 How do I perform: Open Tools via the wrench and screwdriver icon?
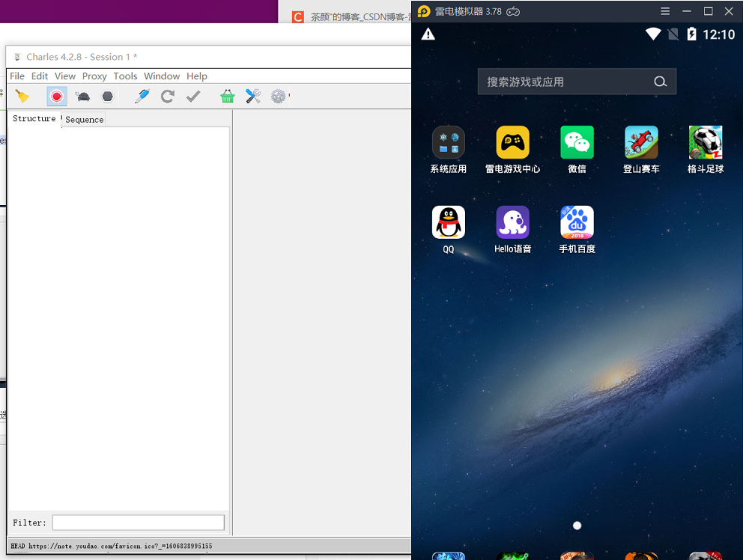[253, 96]
